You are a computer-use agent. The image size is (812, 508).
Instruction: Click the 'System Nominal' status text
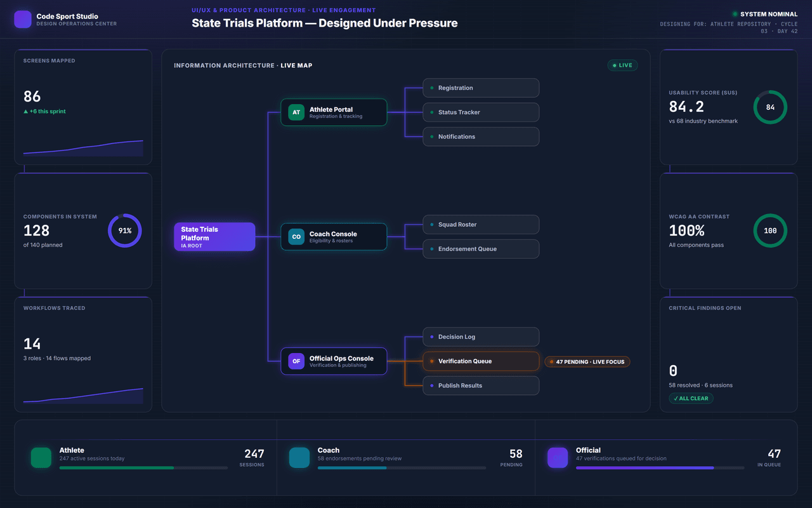[x=769, y=14]
